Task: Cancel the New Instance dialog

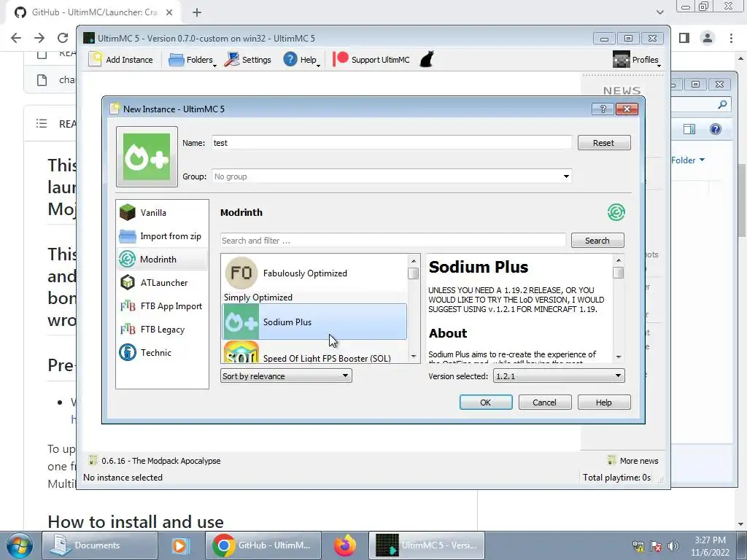Action: (544, 402)
